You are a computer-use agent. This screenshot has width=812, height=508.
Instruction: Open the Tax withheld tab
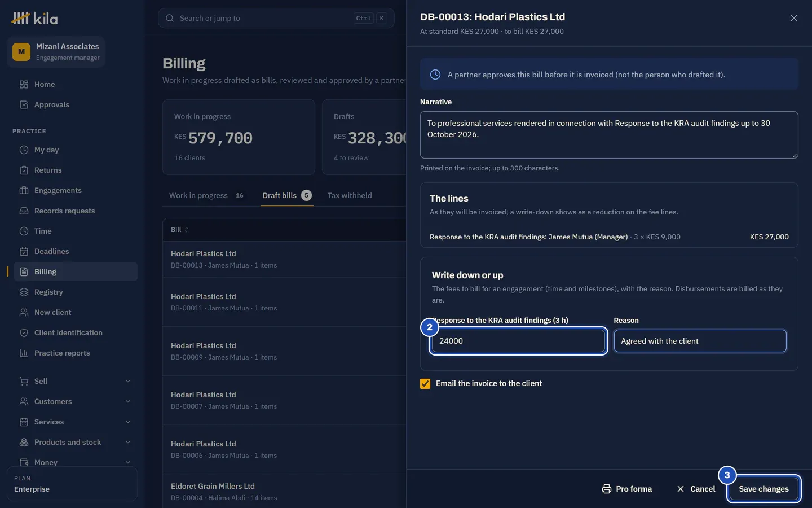click(350, 195)
